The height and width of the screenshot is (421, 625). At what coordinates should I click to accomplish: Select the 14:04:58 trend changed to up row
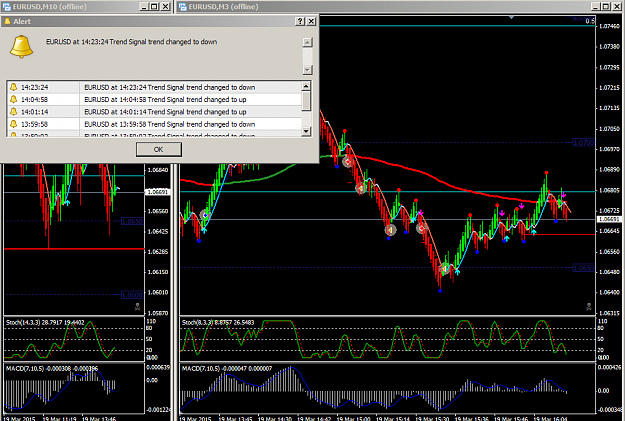click(154, 99)
